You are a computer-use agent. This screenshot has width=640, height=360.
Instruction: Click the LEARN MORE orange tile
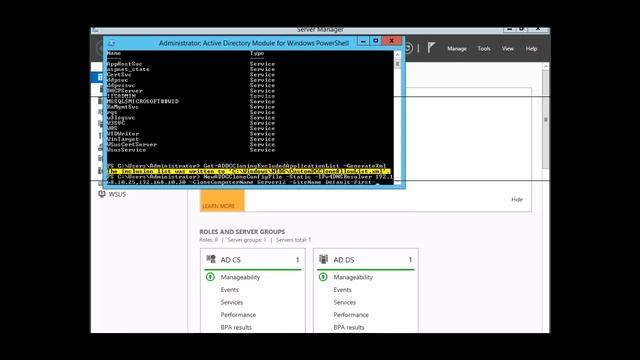222,201
